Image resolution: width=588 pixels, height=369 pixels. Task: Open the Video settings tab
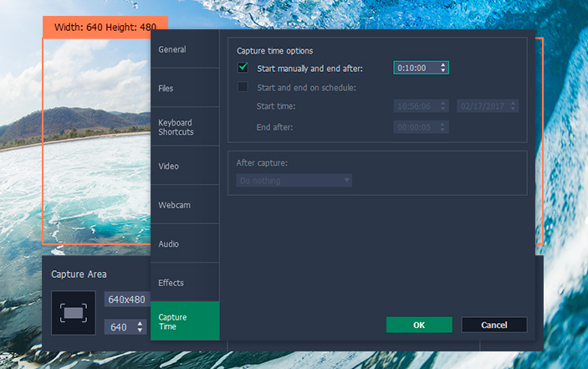[185, 166]
